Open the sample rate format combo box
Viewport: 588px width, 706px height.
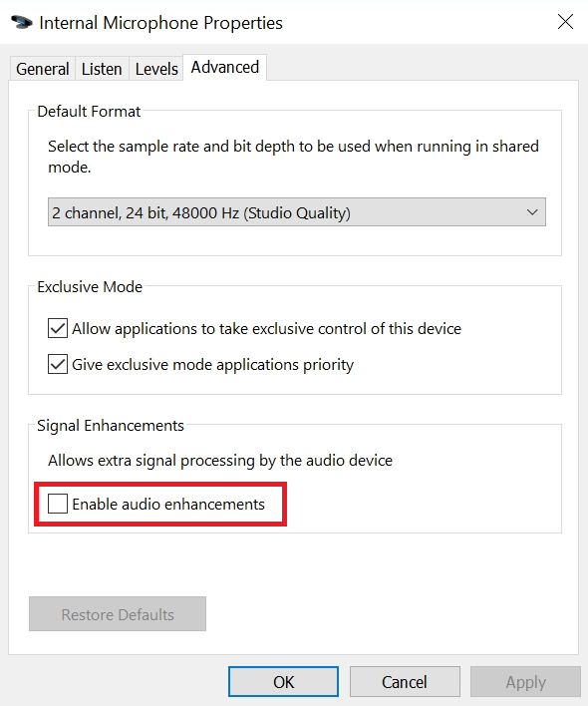[x=296, y=212]
